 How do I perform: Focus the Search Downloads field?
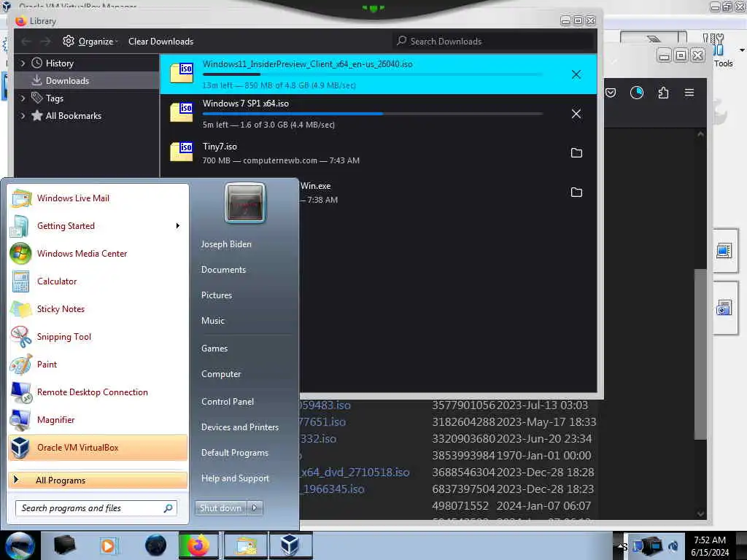point(495,42)
